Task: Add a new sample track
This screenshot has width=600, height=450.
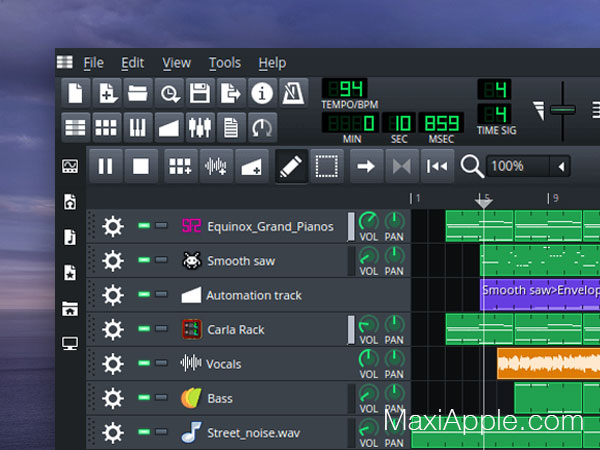Action: 216,166
